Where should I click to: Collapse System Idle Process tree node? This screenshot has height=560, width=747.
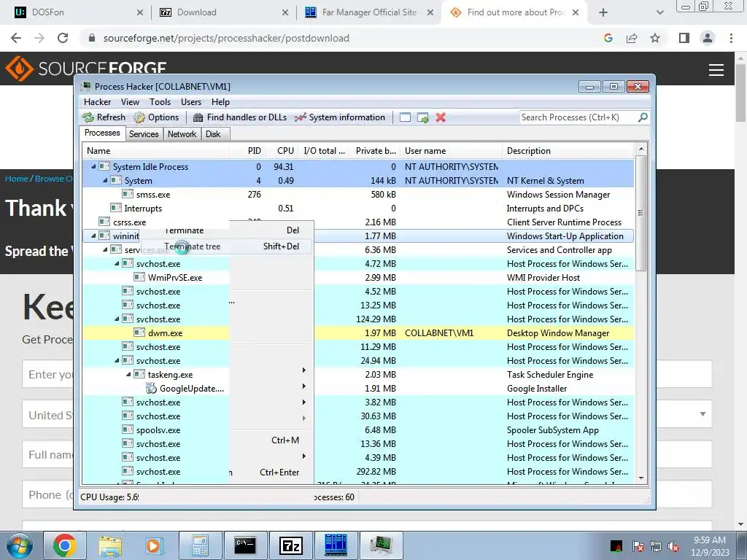[93, 167]
